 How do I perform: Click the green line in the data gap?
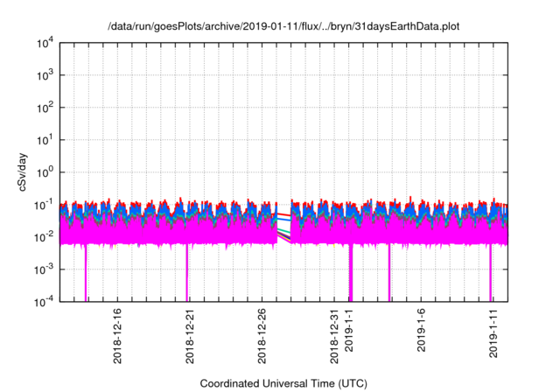(283, 231)
